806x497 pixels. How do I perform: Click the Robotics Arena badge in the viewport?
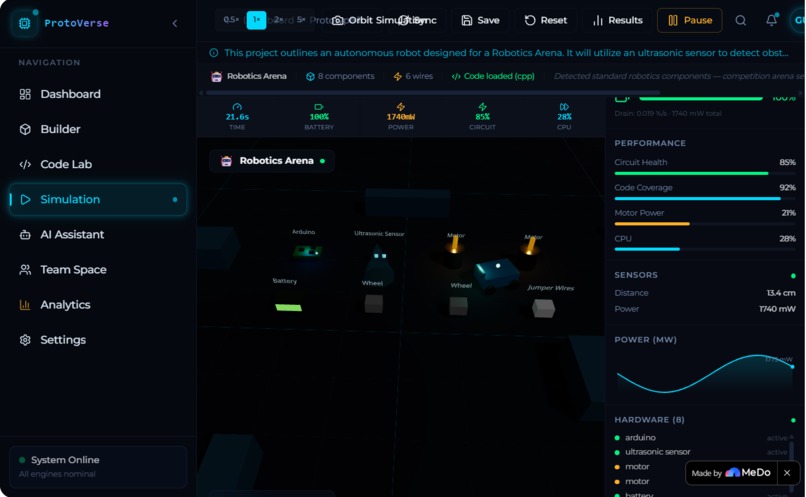click(272, 161)
